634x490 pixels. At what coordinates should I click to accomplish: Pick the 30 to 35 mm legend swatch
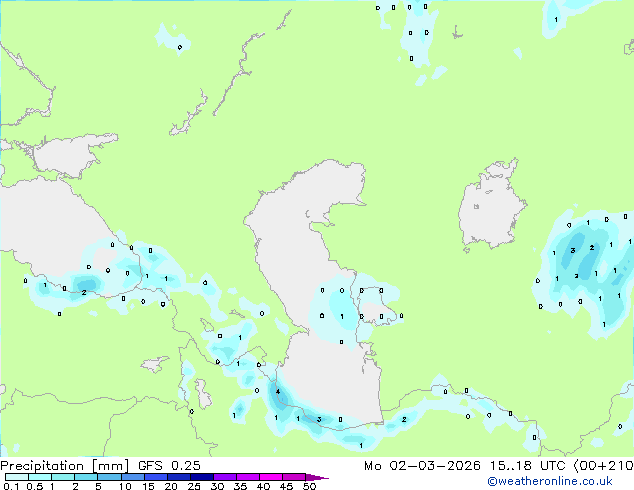(x=225, y=477)
